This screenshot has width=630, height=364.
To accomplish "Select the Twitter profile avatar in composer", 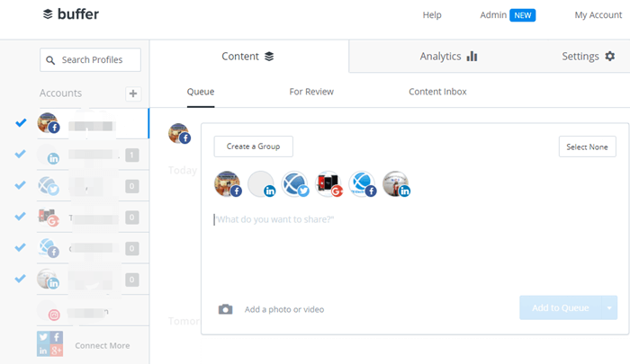I will [x=294, y=184].
